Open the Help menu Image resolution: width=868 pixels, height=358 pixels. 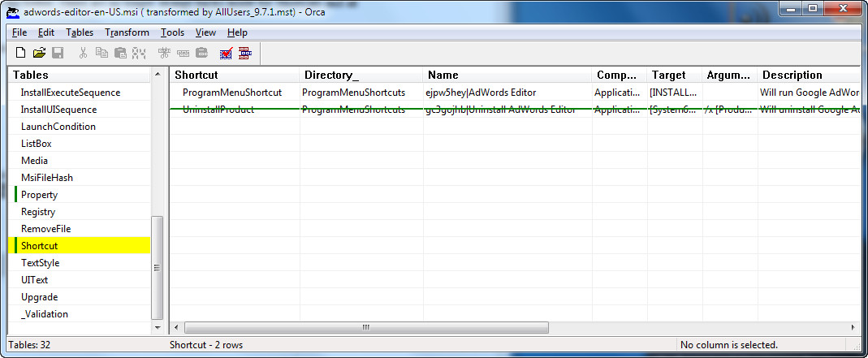coord(237,32)
